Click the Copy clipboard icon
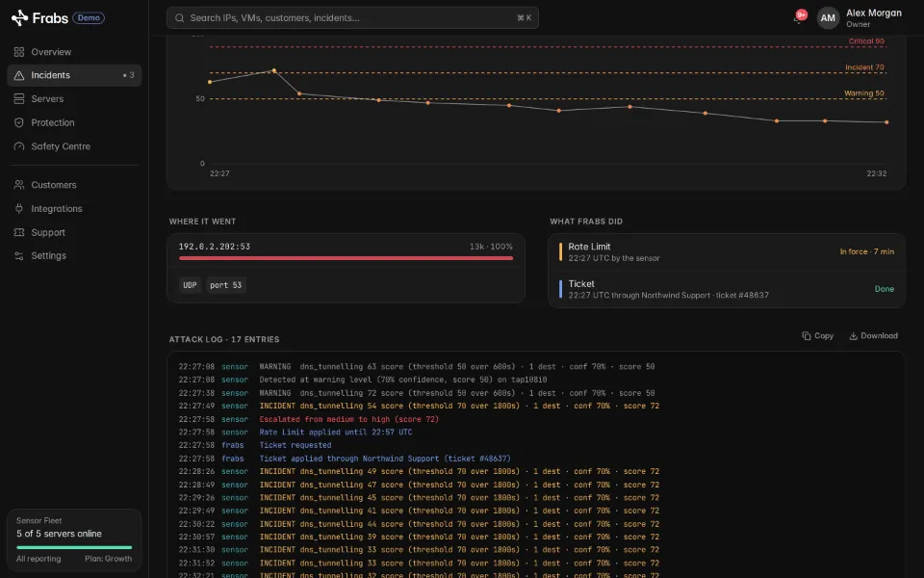Image resolution: width=924 pixels, height=578 pixels. tap(807, 335)
